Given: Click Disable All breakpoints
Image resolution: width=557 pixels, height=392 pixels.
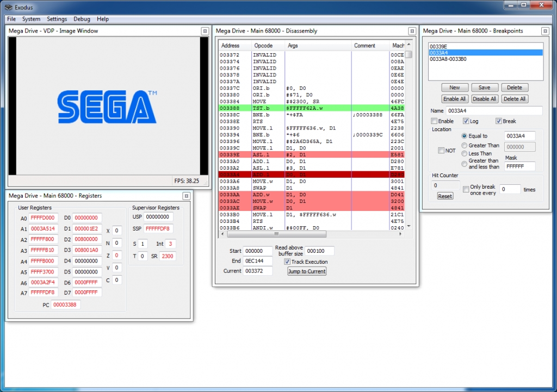Looking at the screenshot, I should pos(484,99).
